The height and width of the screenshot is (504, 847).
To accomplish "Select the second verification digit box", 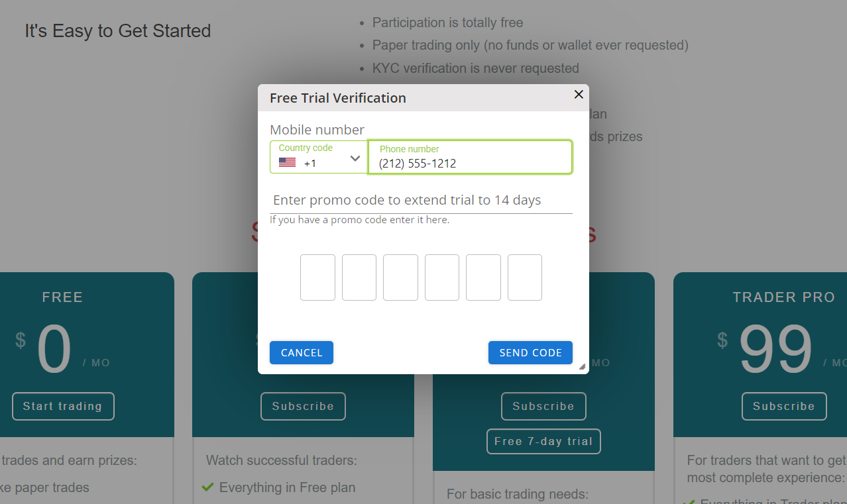I will (x=359, y=277).
